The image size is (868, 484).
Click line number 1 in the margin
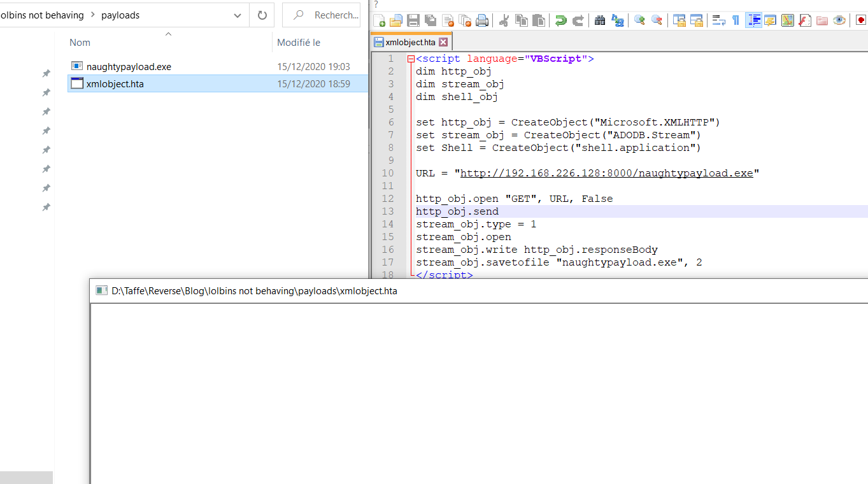tap(391, 59)
